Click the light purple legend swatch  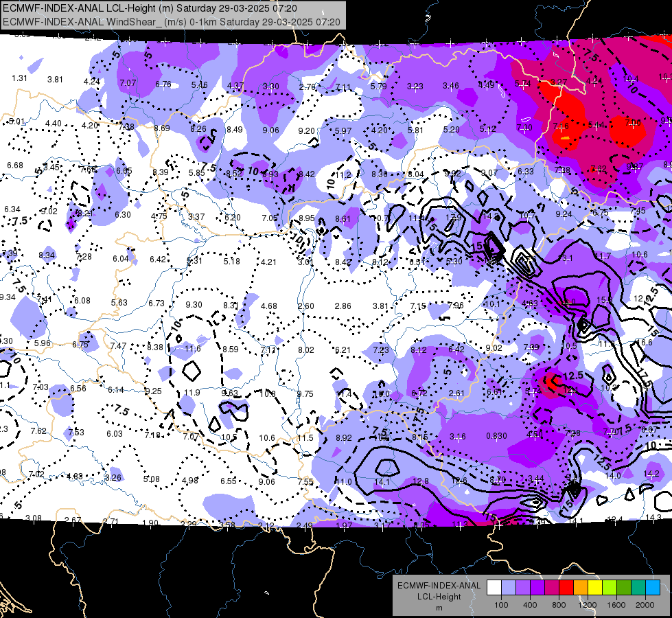click(x=523, y=588)
